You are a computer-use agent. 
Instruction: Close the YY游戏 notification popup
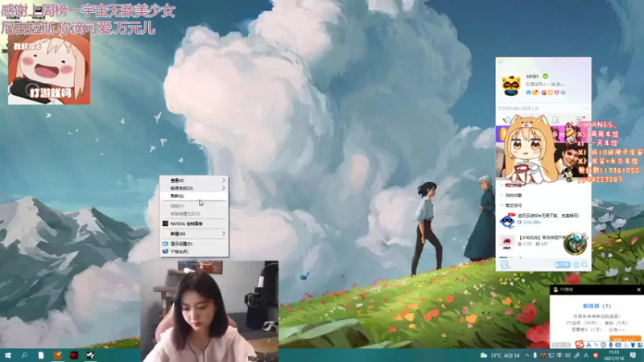point(638,290)
